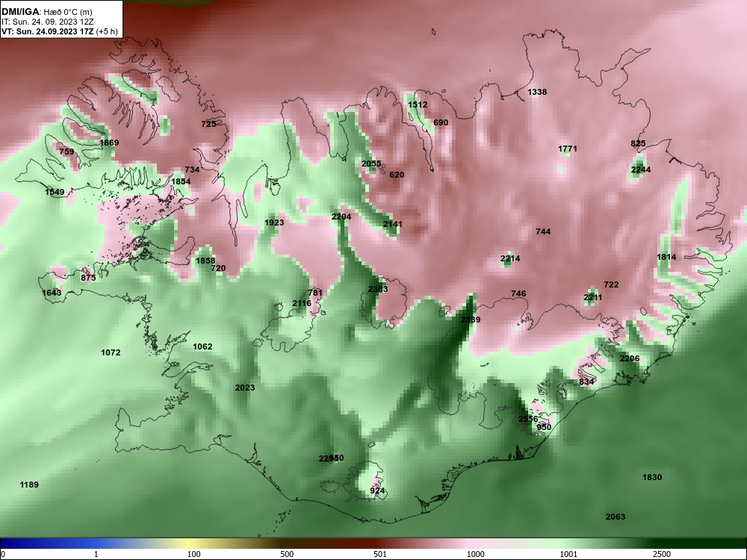747x560 pixels.
Task: Click the legend label 1000
Action: tap(476, 554)
